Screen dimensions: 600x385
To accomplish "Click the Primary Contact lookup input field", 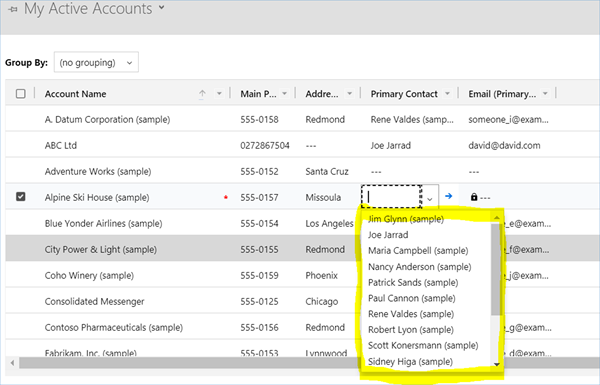I will tap(391, 197).
